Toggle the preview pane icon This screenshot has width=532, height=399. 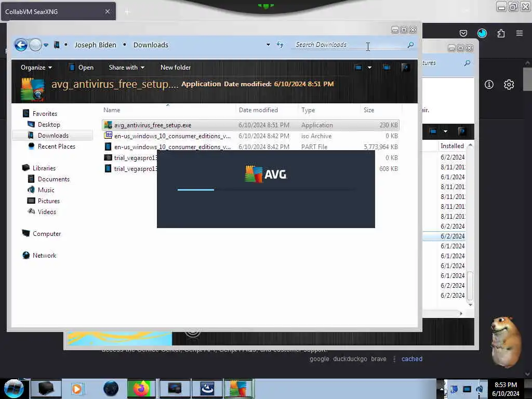point(387,68)
